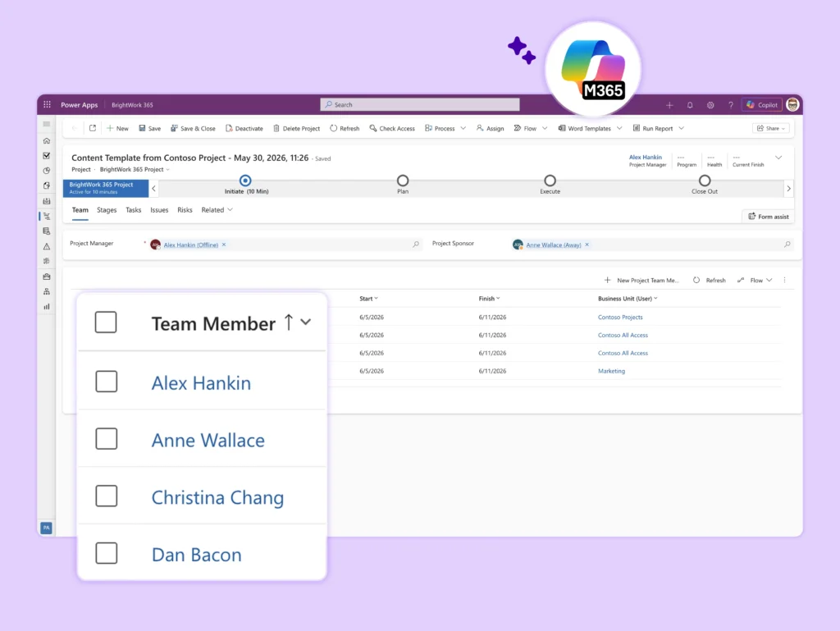The image size is (840, 631).
Task: Open the Finish column header dropdown
Action: (489, 299)
